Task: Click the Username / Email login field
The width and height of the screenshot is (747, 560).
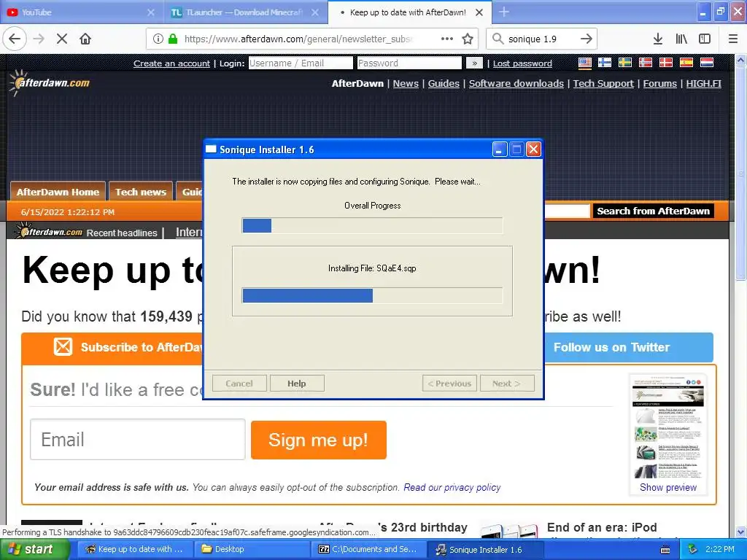Action: [301, 63]
